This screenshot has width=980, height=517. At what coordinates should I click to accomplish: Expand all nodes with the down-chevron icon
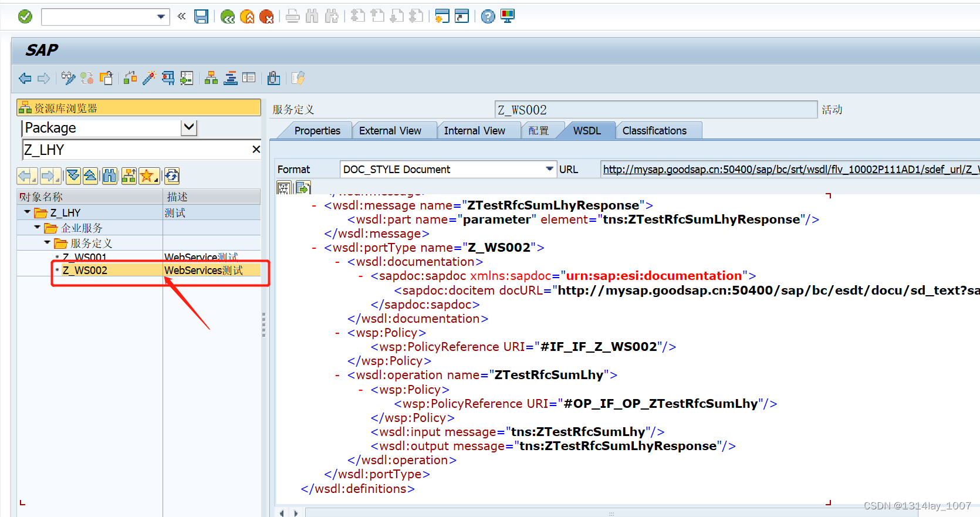73,175
